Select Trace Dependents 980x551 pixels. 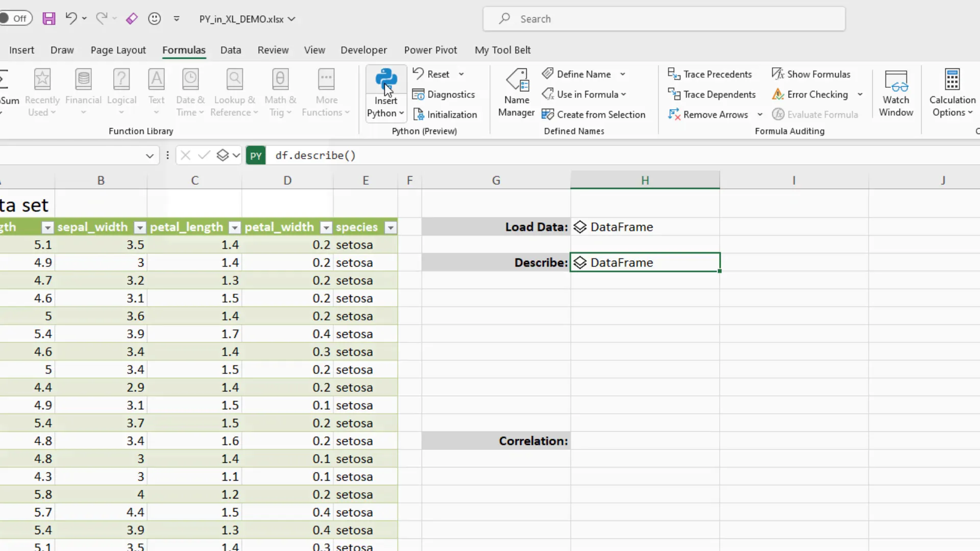pyautogui.click(x=713, y=94)
